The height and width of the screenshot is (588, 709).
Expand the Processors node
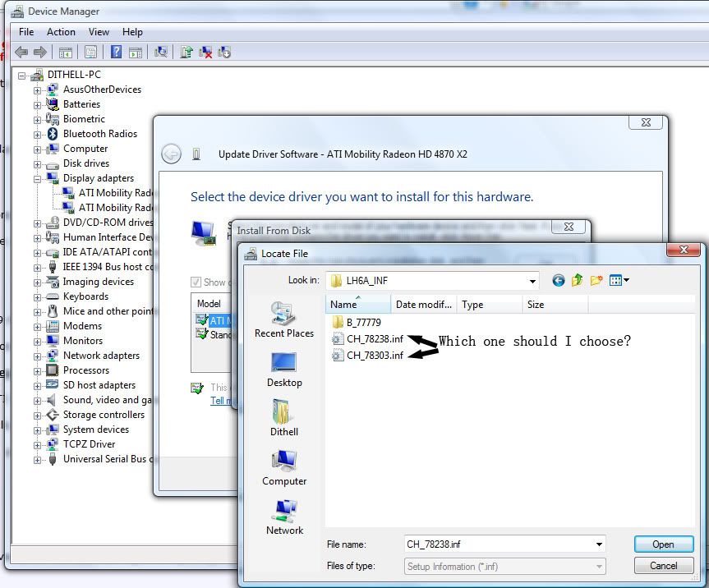coord(37,371)
